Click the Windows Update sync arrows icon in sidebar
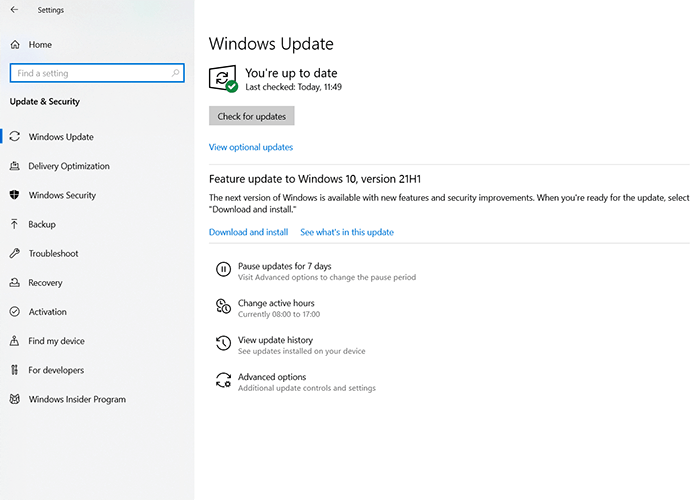 pyautogui.click(x=15, y=137)
